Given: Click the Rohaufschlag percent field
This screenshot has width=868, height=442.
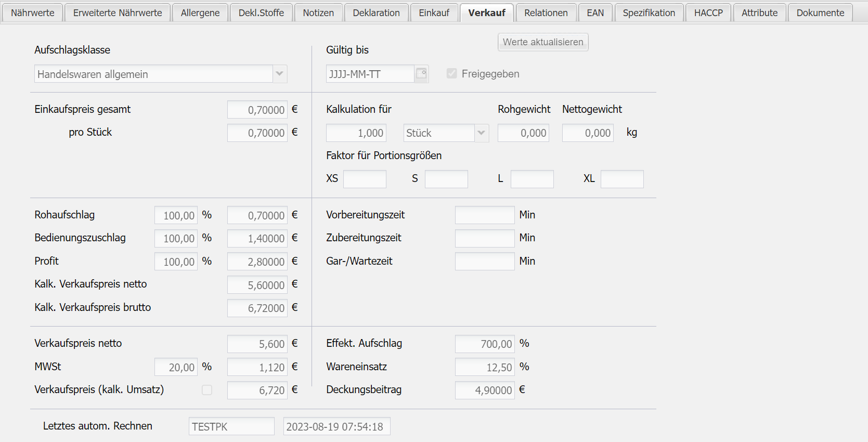Looking at the screenshot, I should point(176,215).
